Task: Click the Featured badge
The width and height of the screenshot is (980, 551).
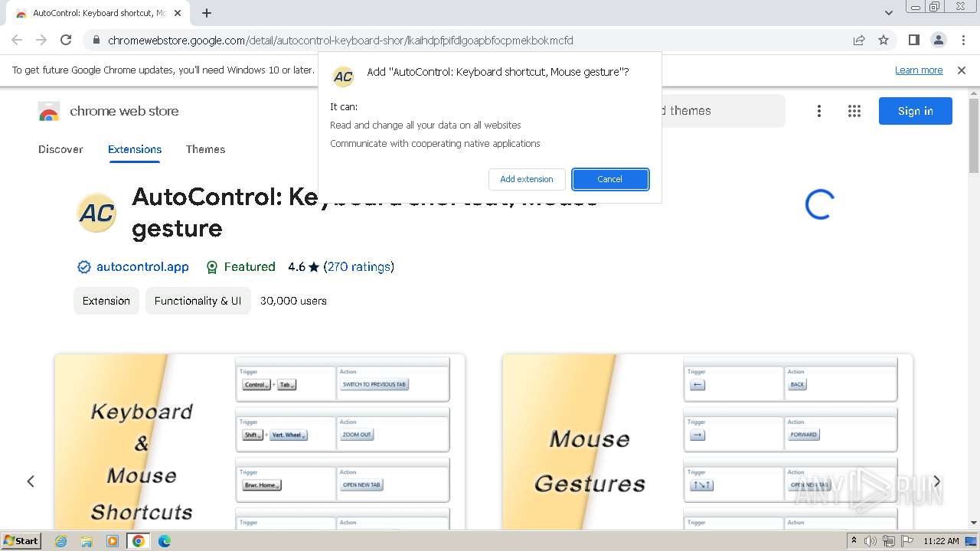Action: [240, 267]
